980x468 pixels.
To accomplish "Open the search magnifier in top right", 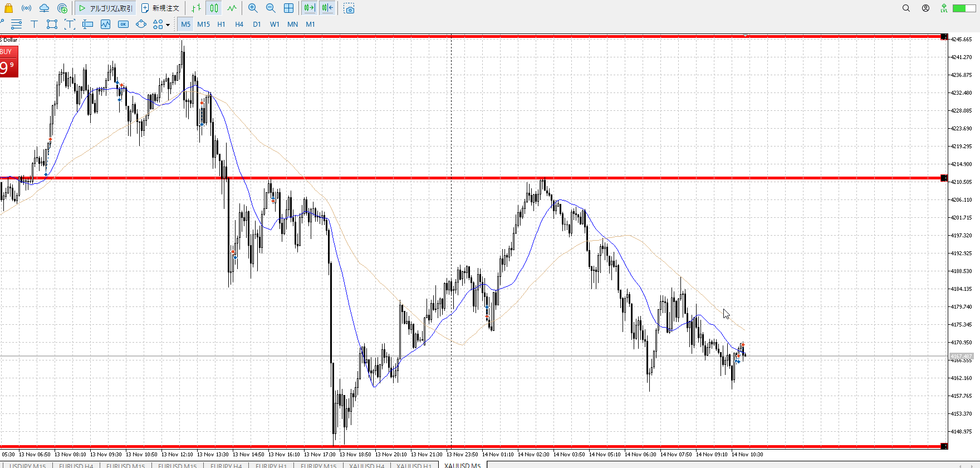I will click(906, 8).
